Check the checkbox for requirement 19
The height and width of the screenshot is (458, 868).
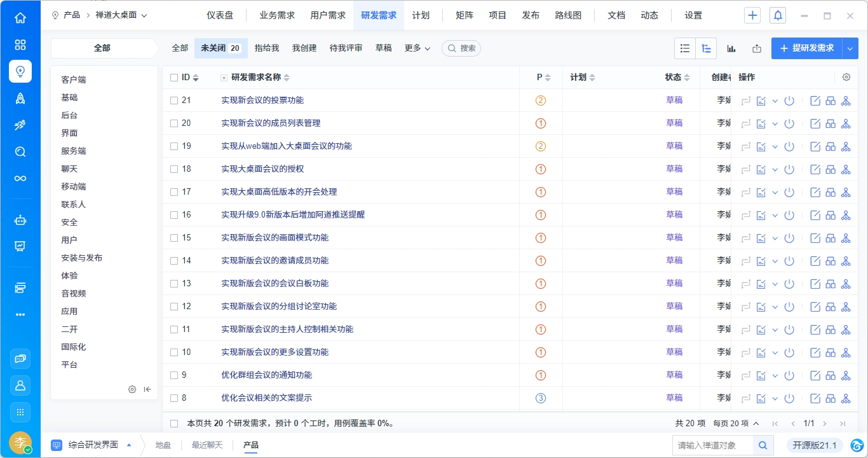pos(174,146)
